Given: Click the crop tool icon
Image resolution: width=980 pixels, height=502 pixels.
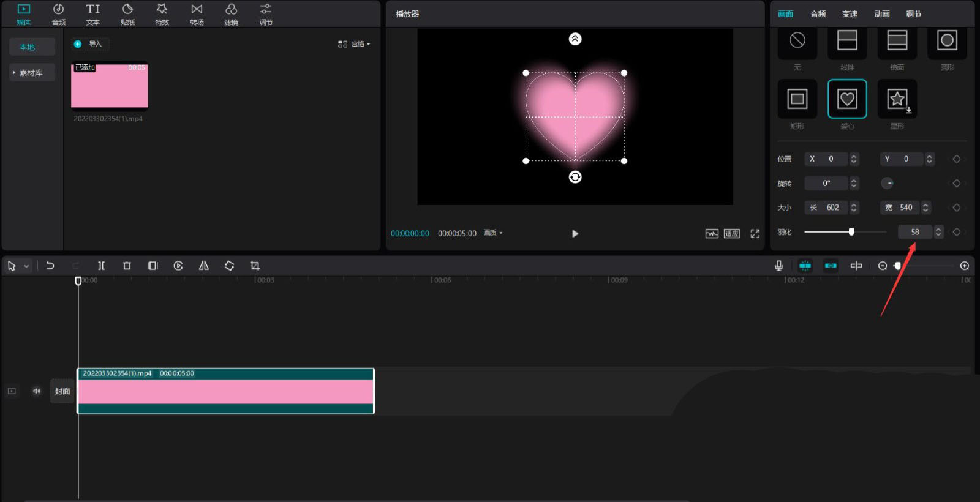Looking at the screenshot, I should [x=255, y=266].
